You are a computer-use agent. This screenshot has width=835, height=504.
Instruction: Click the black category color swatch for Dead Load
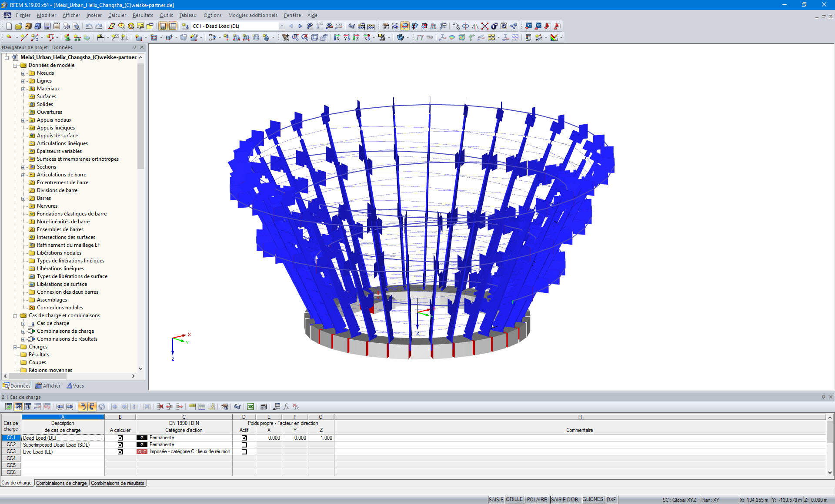[142, 438]
